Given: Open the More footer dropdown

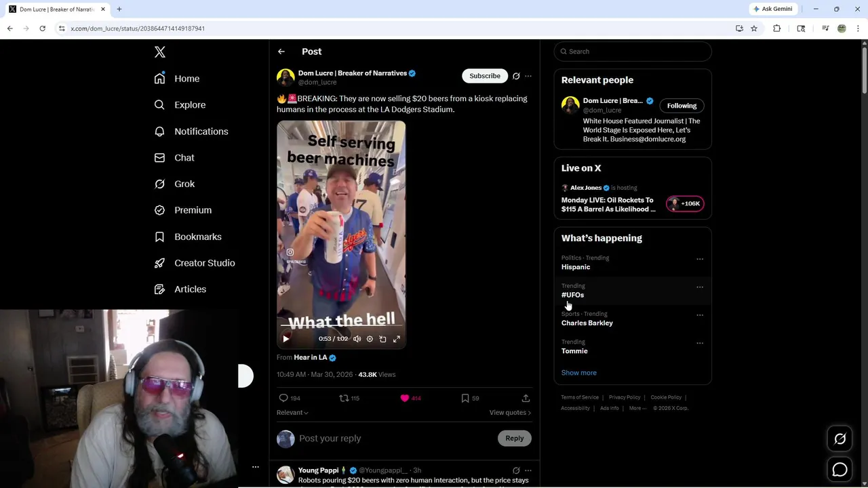Looking at the screenshot, I should [638, 408].
